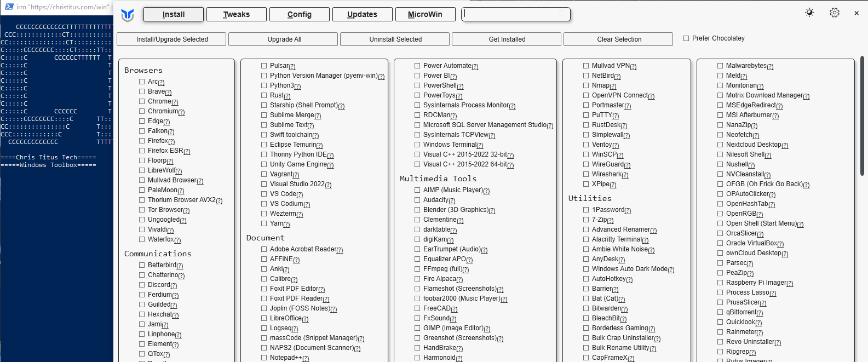Check the WinSCP checkbox
Image resolution: width=868 pixels, height=362 pixels.
coord(586,154)
